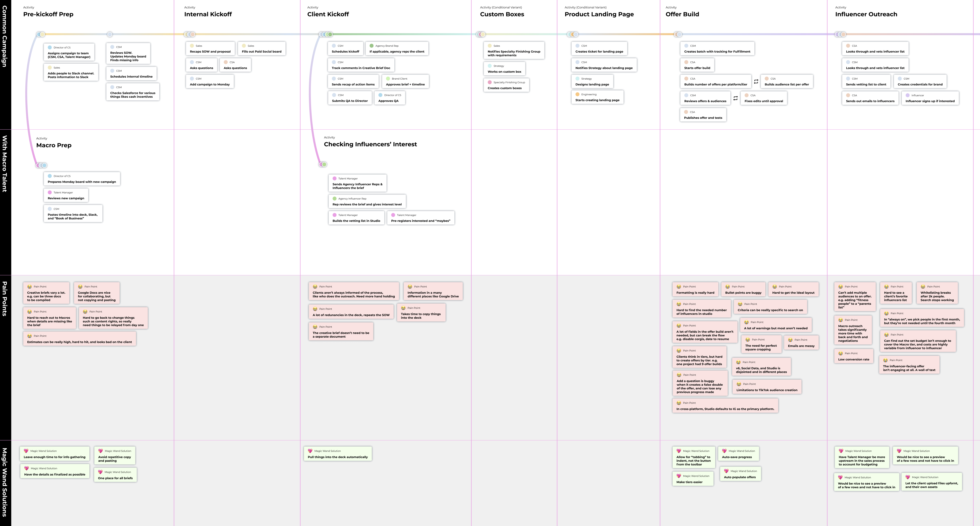Open the Builds the vetting list in Studio card
Image resolution: width=980 pixels, height=526 pixels.
pyautogui.click(x=356, y=218)
